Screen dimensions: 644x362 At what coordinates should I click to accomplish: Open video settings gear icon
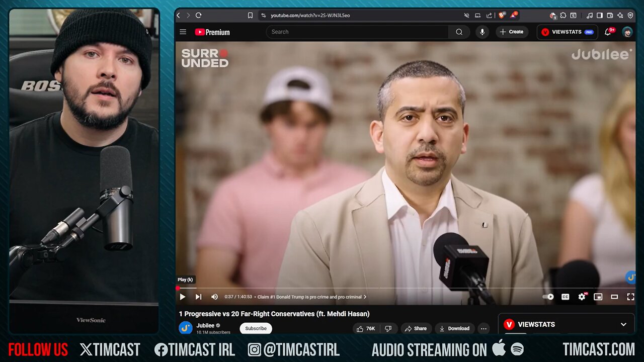click(582, 297)
